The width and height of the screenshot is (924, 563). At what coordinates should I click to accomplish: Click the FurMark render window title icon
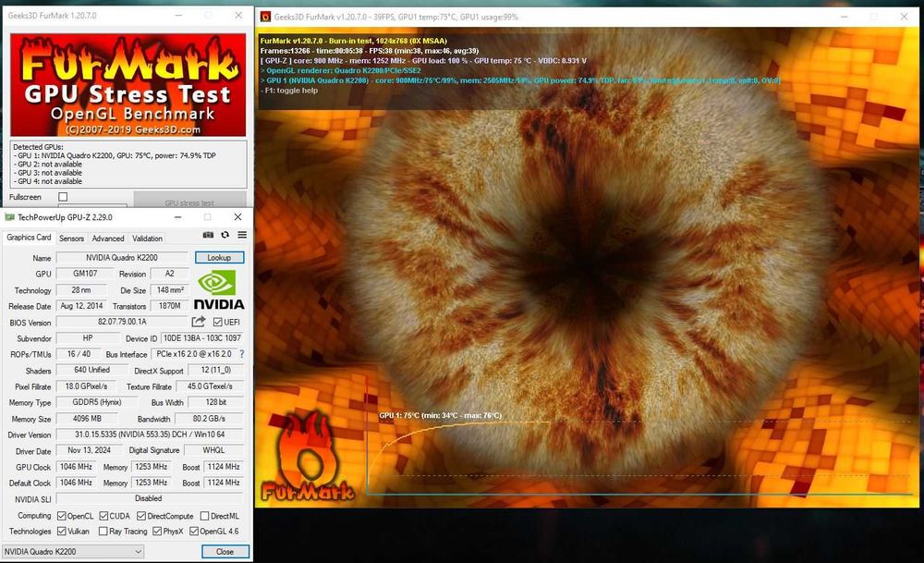pos(266,17)
